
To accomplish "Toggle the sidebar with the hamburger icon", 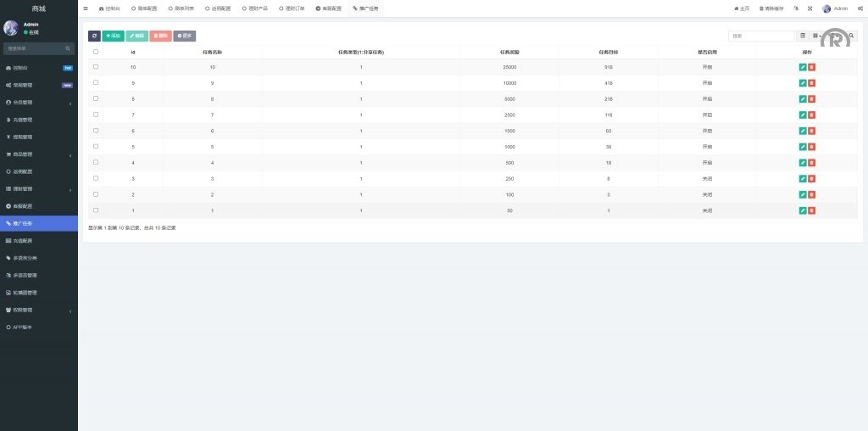I will click(86, 8).
